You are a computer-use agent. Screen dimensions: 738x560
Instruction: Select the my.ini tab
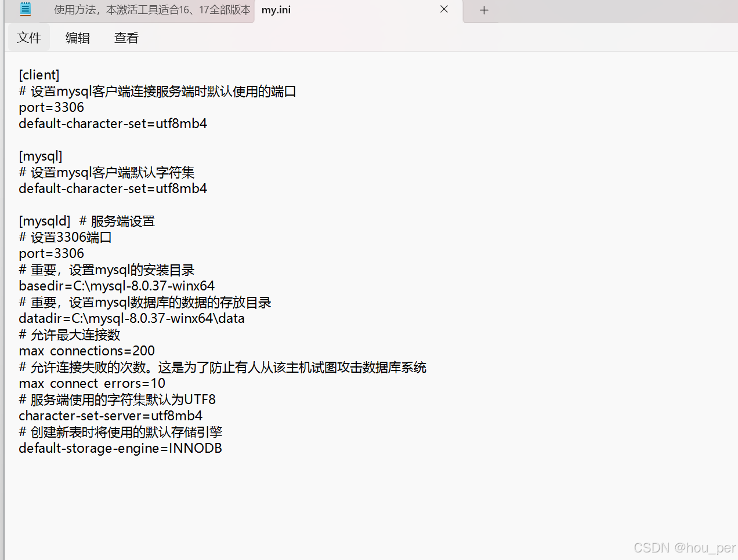(x=276, y=10)
